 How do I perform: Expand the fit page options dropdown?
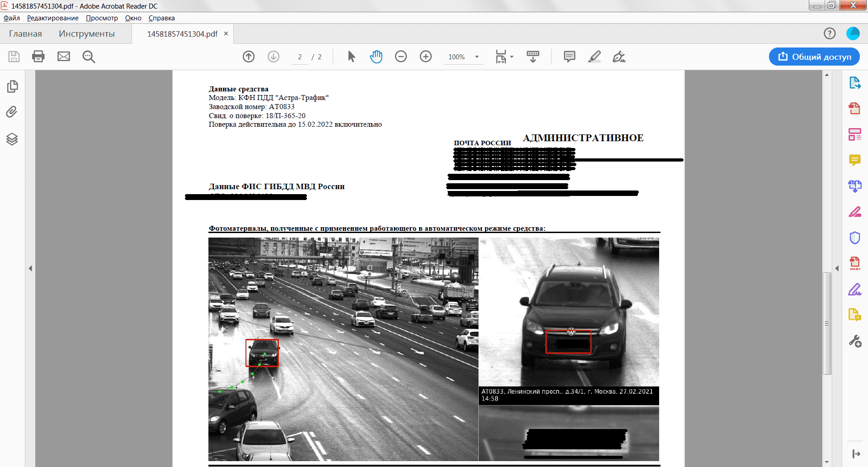click(512, 57)
